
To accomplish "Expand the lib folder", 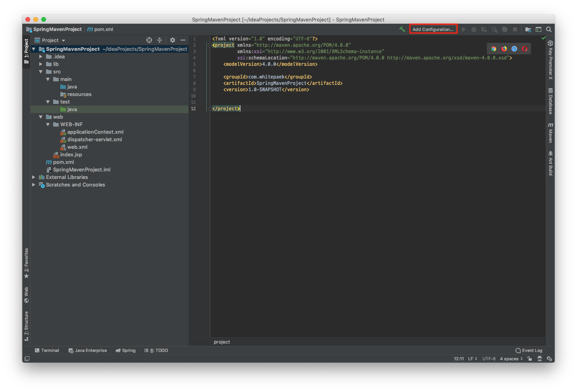I will pyautogui.click(x=41, y=64).
